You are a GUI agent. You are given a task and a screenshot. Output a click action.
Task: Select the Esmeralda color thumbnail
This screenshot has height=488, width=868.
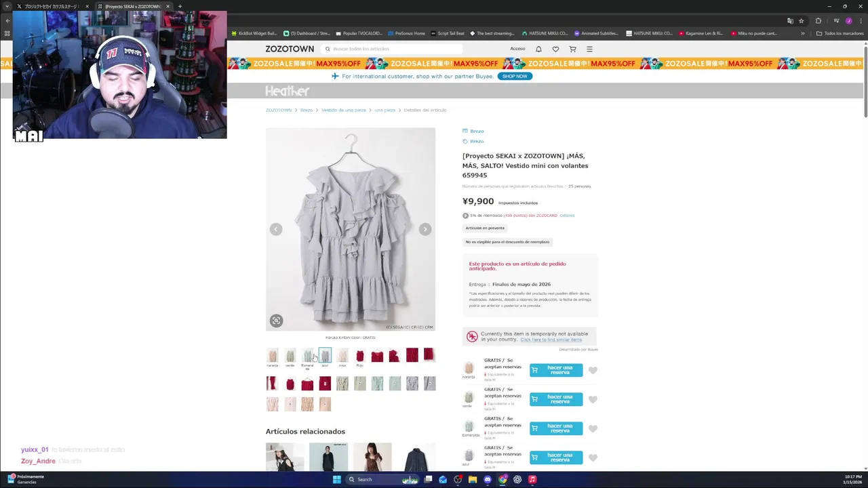tap(308, 355)
